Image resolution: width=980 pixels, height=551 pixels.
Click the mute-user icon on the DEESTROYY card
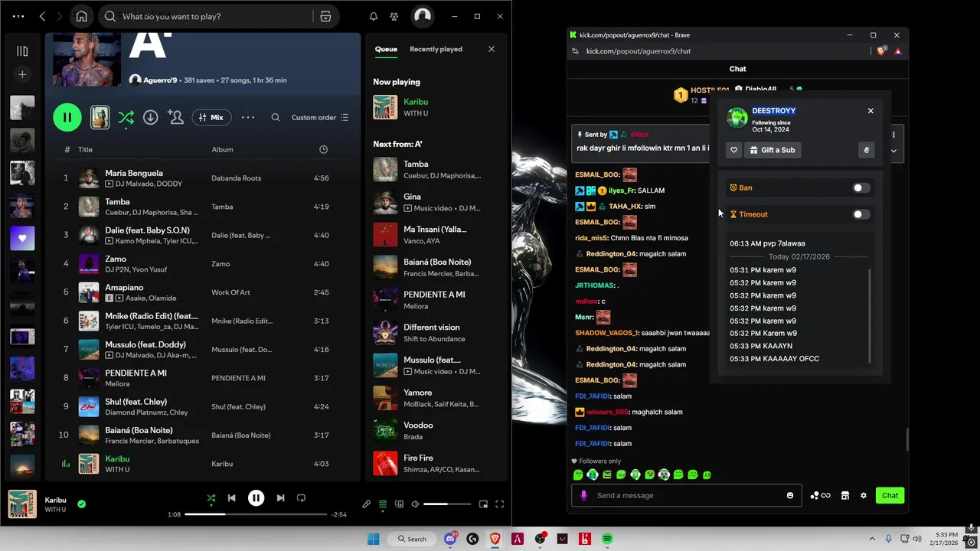(866, 150)
